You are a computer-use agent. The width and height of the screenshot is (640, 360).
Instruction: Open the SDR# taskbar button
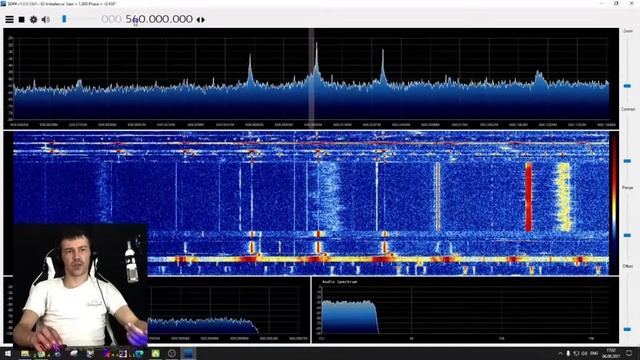tap(188, 353)
